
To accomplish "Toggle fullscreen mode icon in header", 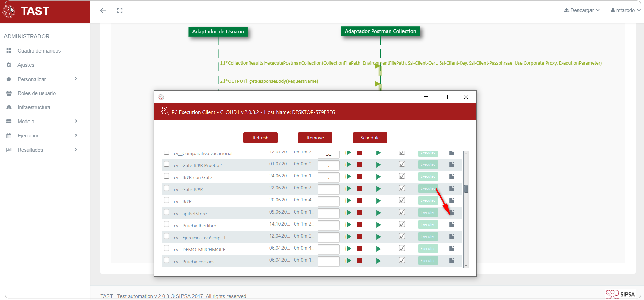I will 120,11.
